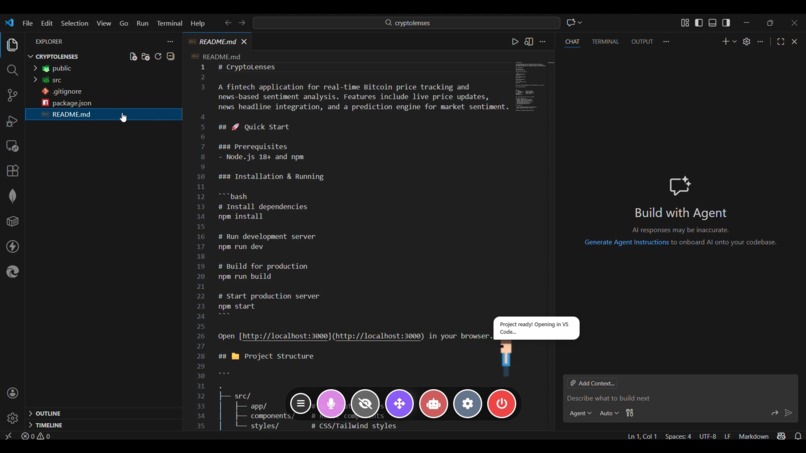Open the Auto model dropdown
Screen dimensions: 806x453
pyautogui.click(x=609, y=413)
